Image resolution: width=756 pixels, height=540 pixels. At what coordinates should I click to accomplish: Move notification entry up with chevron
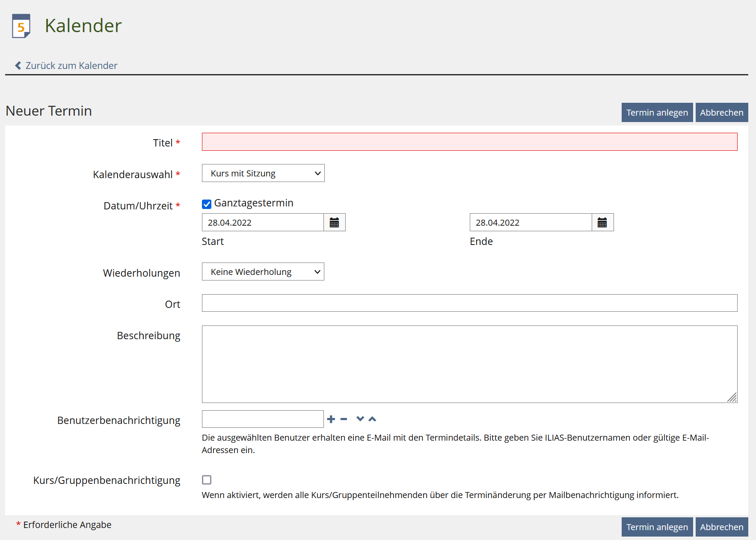[372, 419]
